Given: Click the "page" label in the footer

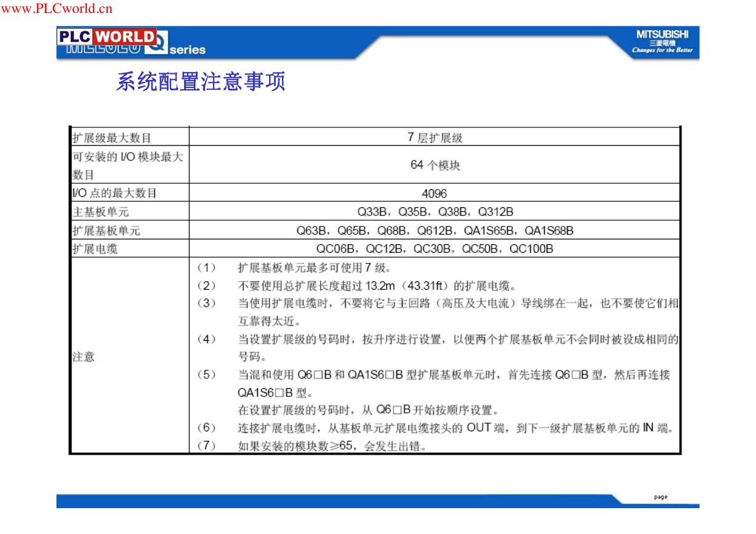Looking at the screenshot, I should (x=661, y=497).
